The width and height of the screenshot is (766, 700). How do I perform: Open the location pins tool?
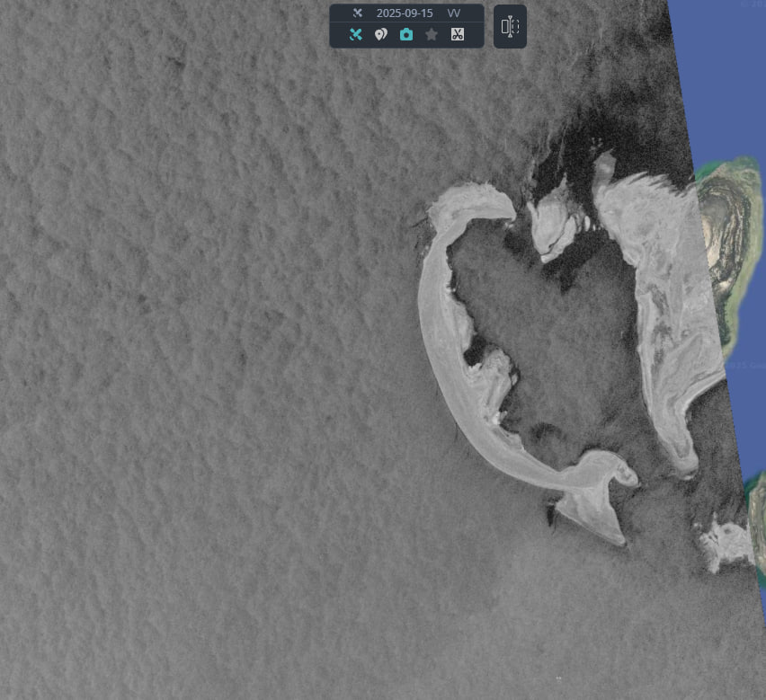[381, 35]
